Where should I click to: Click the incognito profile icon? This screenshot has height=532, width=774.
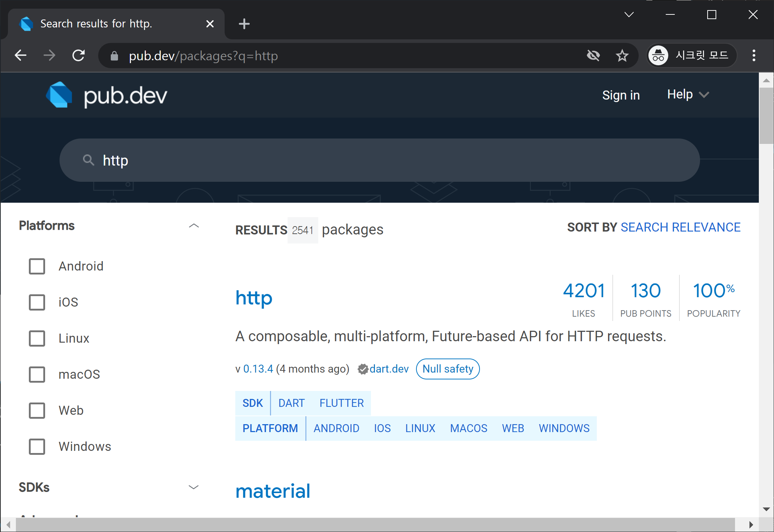tap(658, 56)
